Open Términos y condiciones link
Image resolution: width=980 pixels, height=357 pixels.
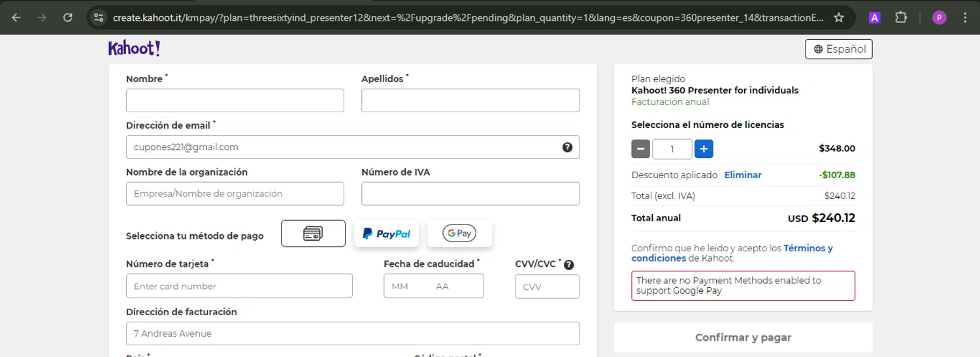pos(808,249)
